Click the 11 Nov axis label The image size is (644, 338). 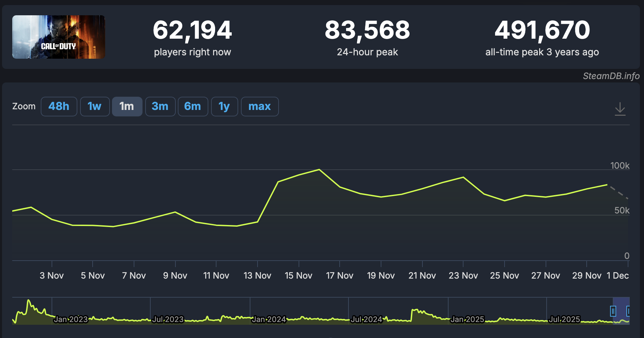216,276
